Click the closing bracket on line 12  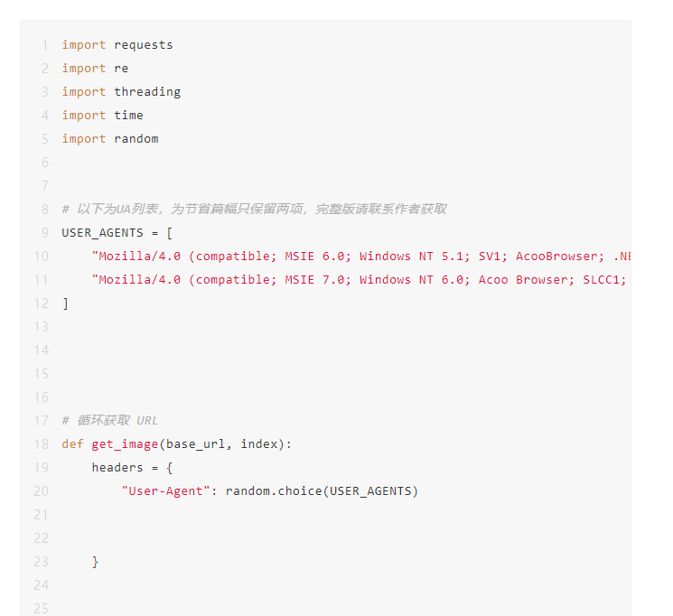pyautogui.click(x=65, y=303)
